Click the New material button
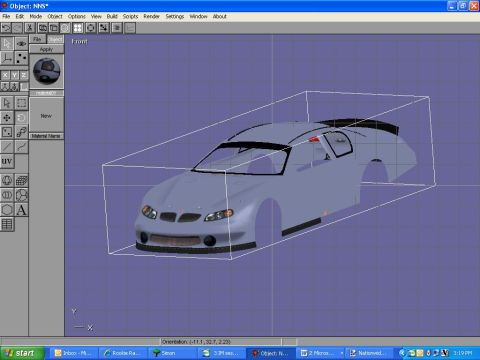 point(46,115)
